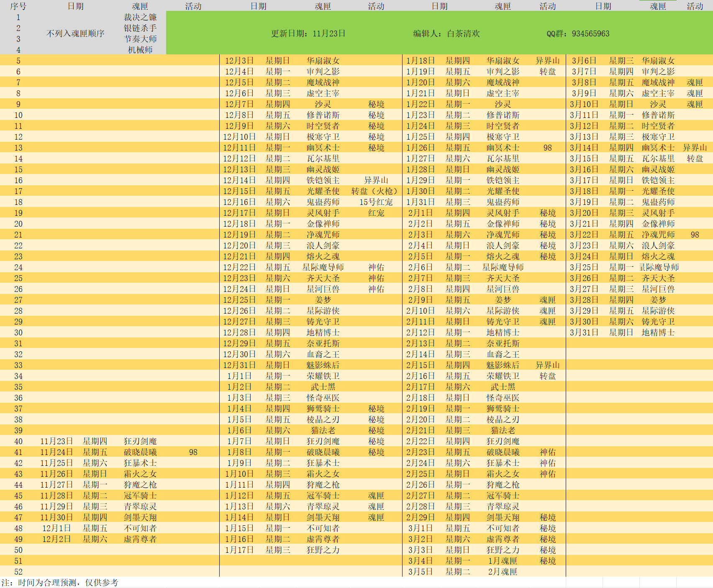Select the 异界山 cell in the 12月14日 row
The image size is (713, 588).
(x=376, y=180)
